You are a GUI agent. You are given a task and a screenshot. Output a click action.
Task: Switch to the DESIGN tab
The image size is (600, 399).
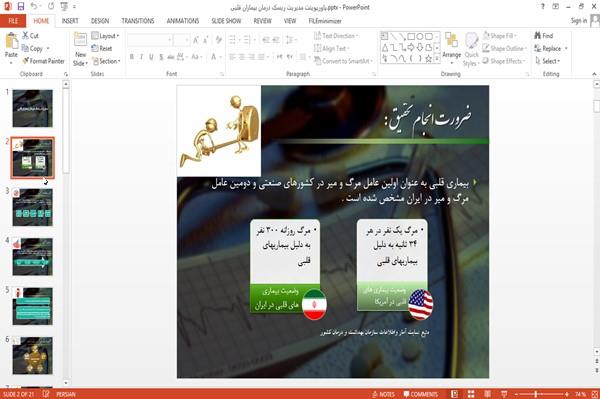(100, 21)
